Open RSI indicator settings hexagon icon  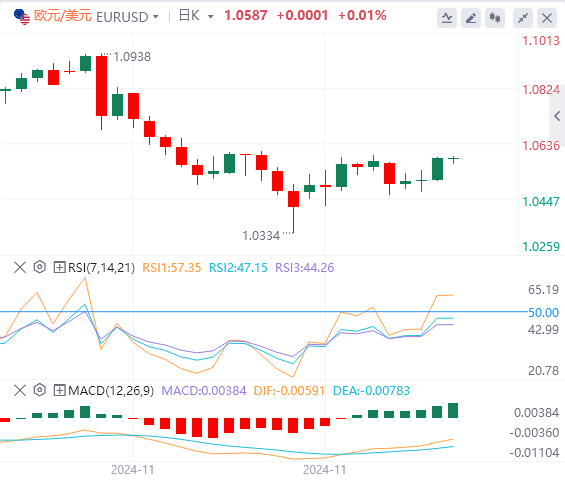click(40, 267)
